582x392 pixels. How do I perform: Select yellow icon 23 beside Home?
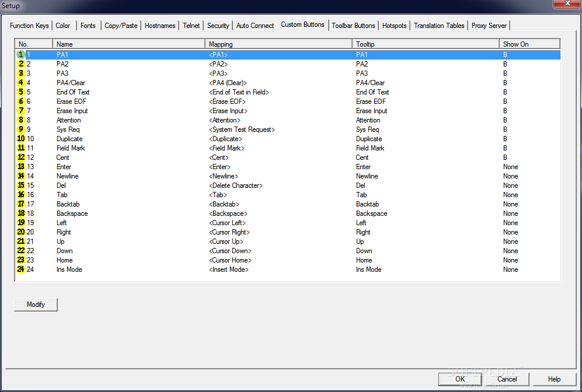tap(21, 260)
